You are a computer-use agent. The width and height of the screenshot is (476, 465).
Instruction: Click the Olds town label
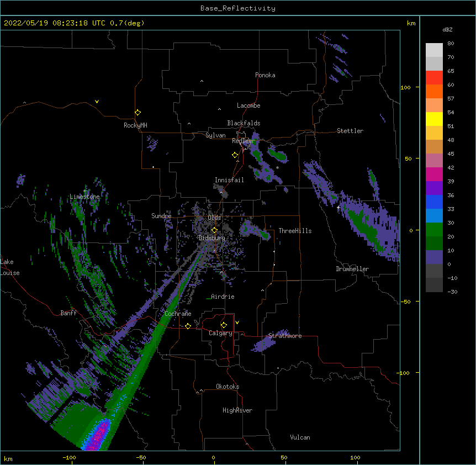(x=214, y=218)
